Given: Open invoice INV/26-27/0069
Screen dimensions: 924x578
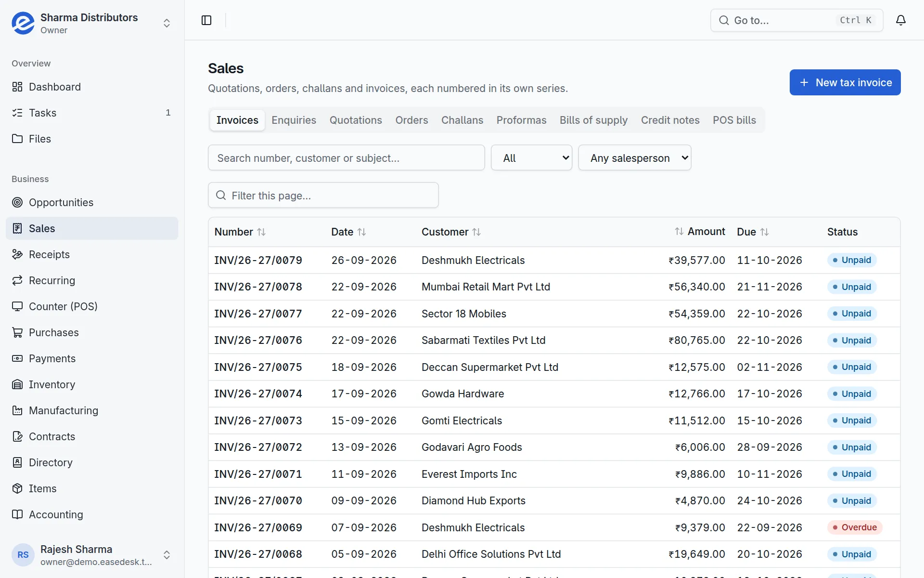Looking at the screenshot, I should tap(258, 528).
